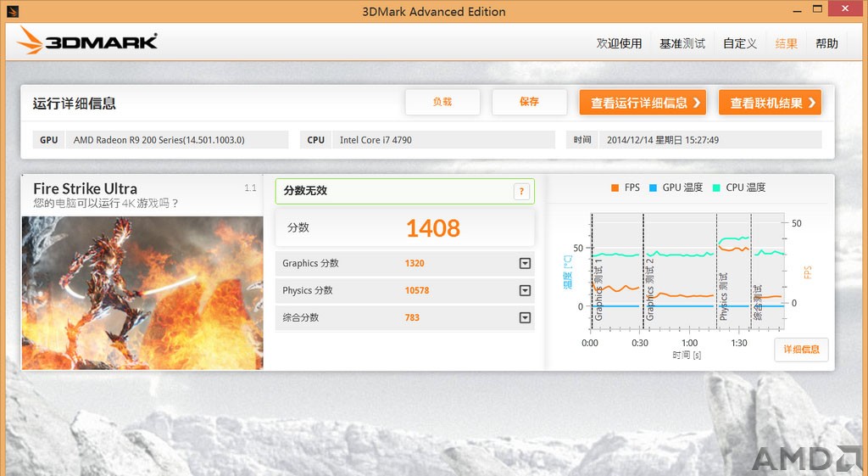Open the 帮助 tab

(x=826, y=43)
